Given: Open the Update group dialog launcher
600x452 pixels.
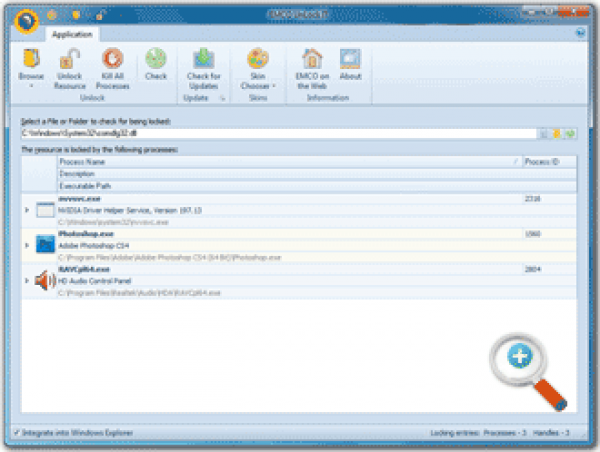Looking at the screenshot, I should (x=222, y=98).
